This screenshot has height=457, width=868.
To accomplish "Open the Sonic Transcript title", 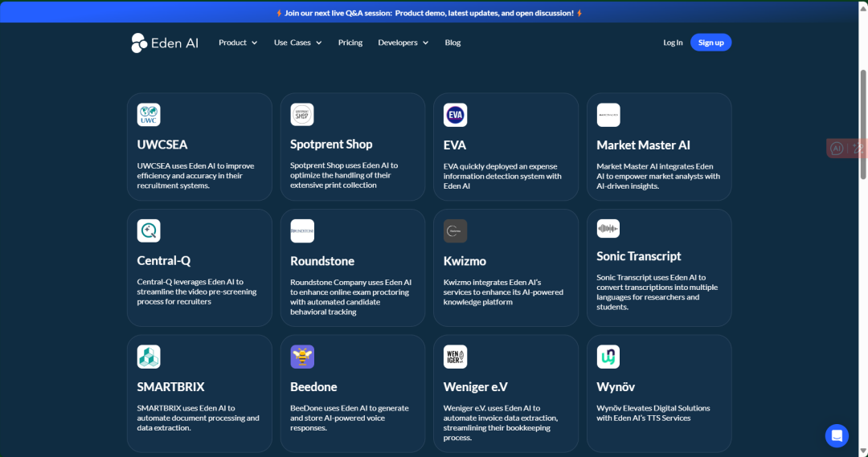I will coord(639,256).
